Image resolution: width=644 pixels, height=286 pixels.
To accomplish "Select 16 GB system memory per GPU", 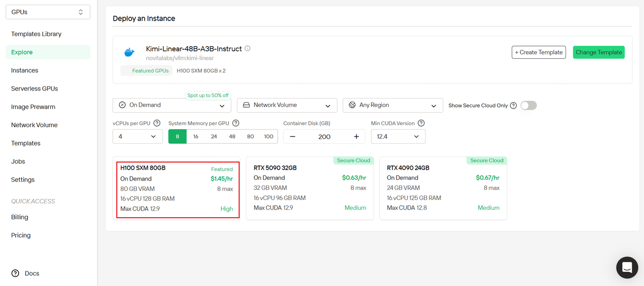I will tap(196, 137).
